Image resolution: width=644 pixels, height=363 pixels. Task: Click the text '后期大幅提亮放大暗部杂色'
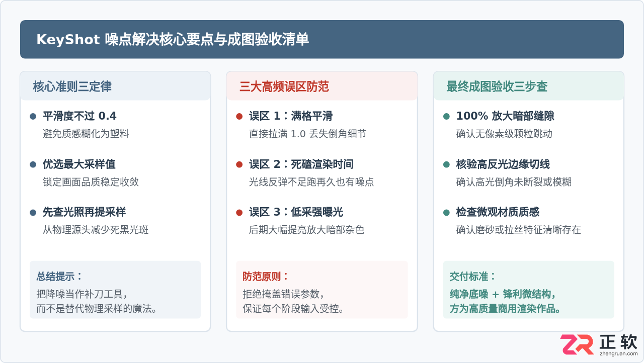click(x=306, y=229)
